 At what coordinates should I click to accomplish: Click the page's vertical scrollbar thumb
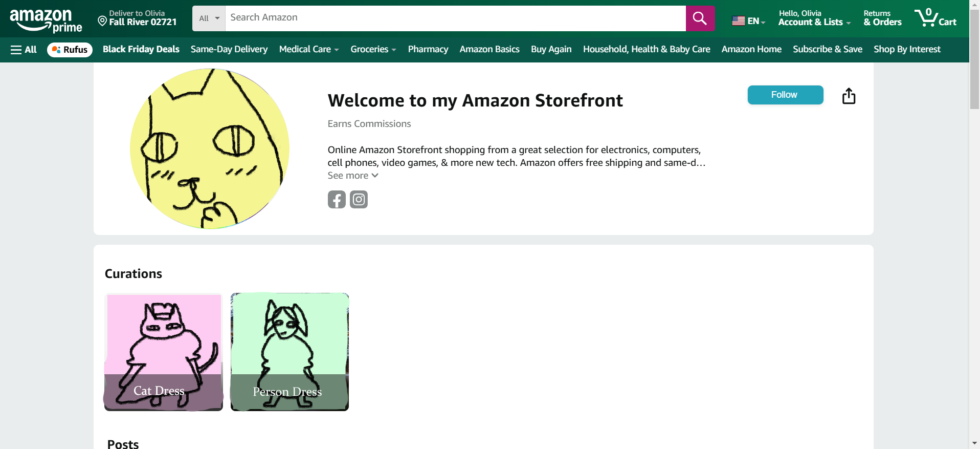(x=974, y=59)
